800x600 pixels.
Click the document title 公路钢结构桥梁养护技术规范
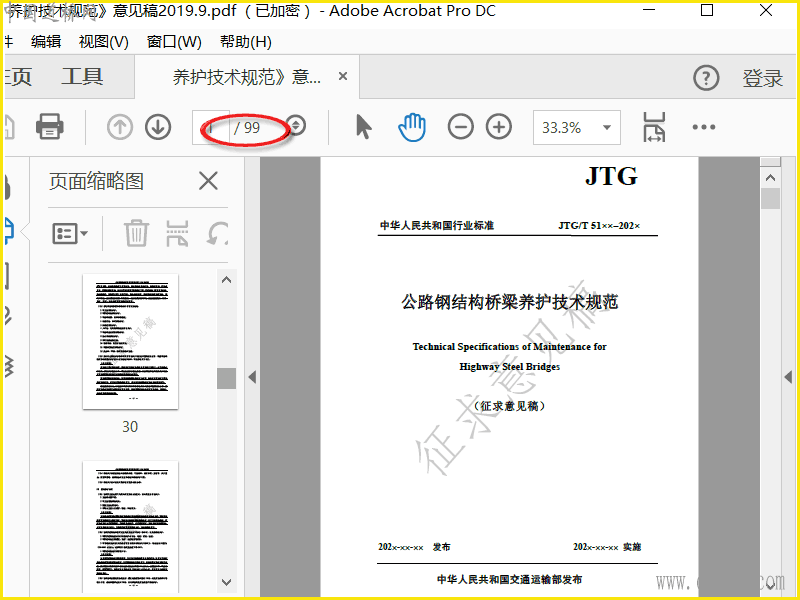point(510,302)
